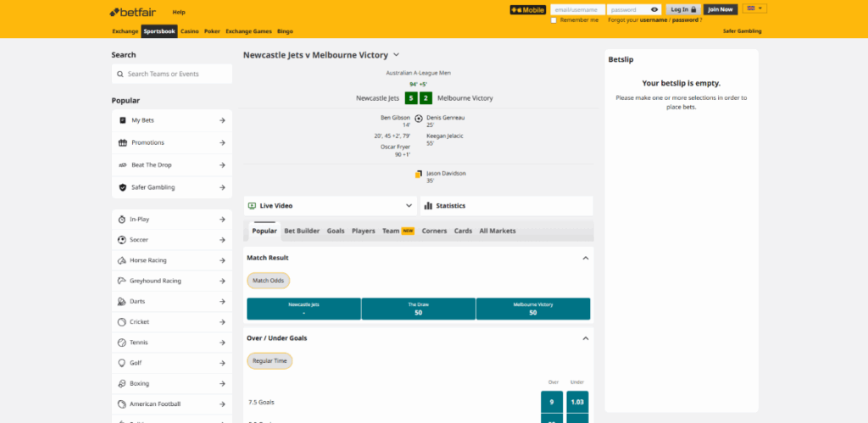Click the arrow beside Horse Racing

pos(222,260)
